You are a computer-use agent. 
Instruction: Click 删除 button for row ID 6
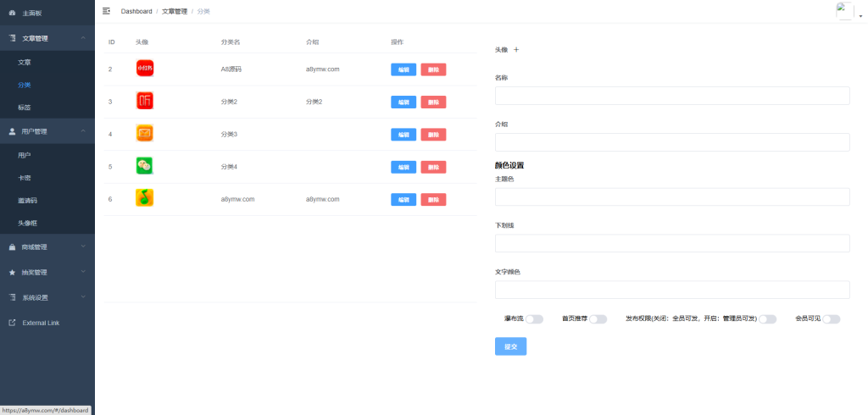click(x=433, y=199)
